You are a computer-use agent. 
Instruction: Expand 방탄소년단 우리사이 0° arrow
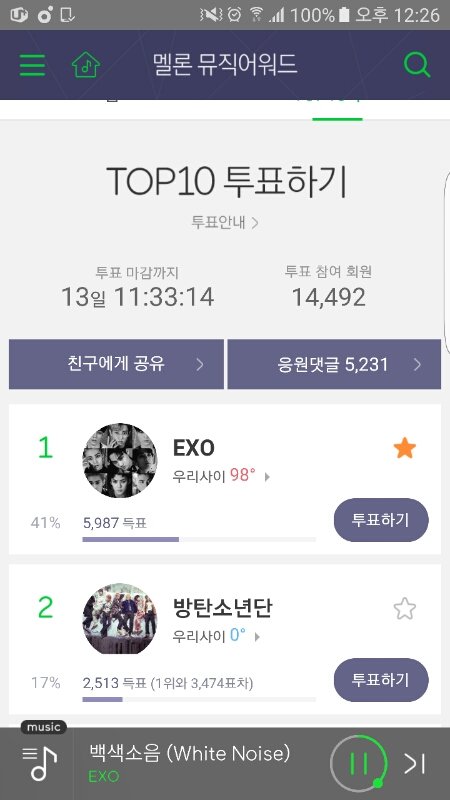tap(257, 637)
